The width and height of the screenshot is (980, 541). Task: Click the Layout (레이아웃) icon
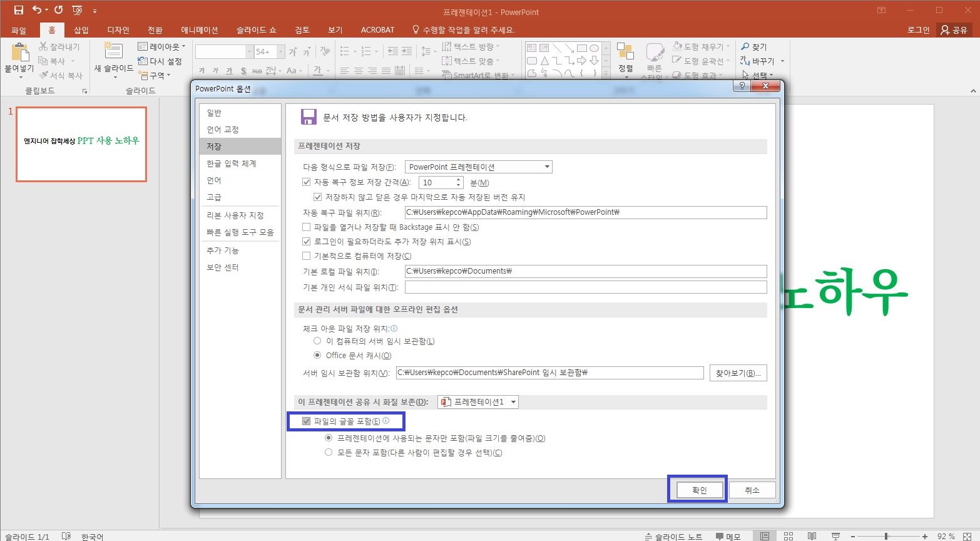tap(143, 46)
